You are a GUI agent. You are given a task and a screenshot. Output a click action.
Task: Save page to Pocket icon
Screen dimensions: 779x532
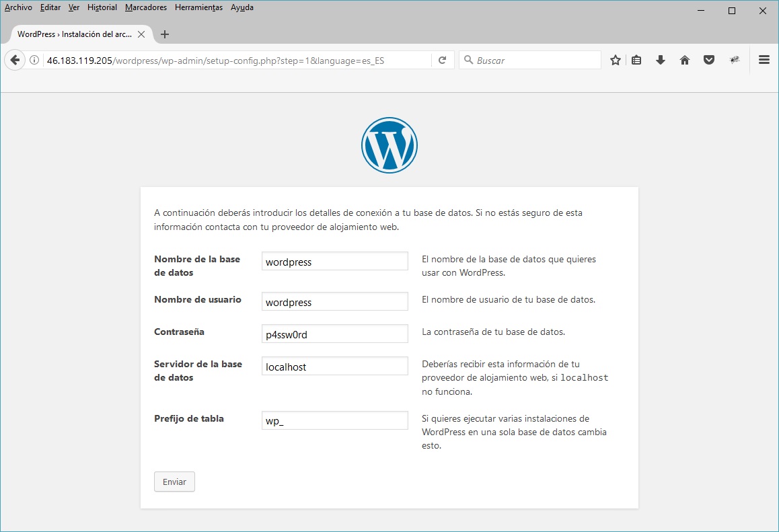coord(709,60)
